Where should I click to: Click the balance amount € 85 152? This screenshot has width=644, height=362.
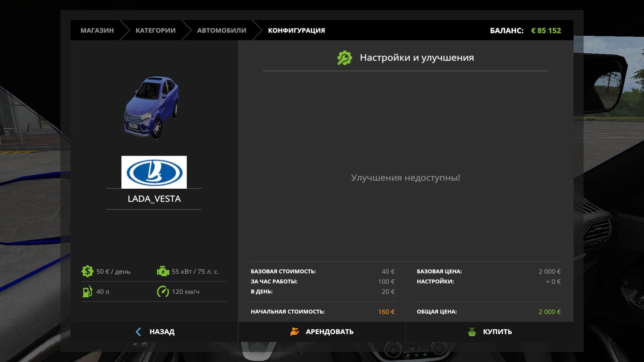[546, 30]
